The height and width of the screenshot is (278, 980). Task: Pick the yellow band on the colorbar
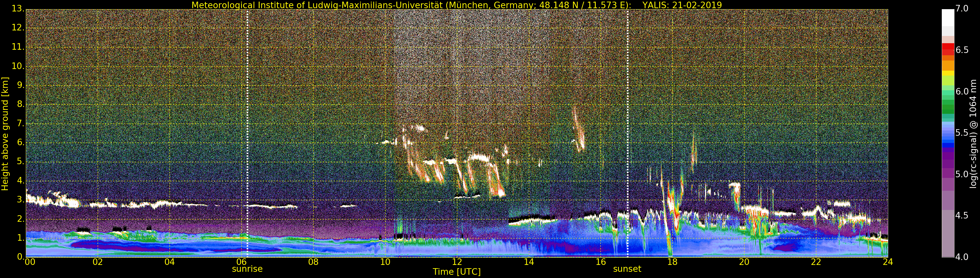[x=948, y=73]
